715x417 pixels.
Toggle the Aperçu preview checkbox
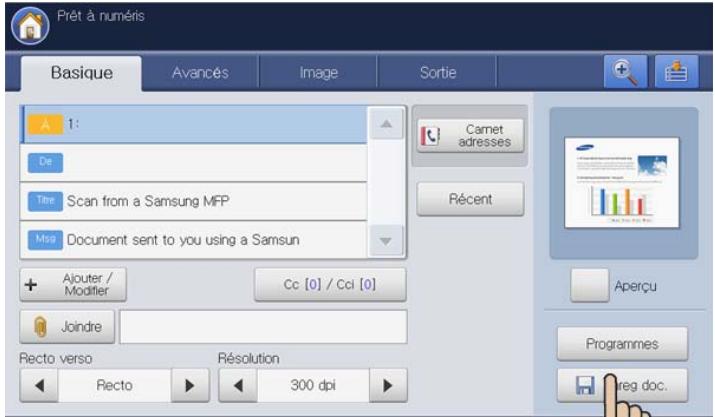(x=590, y=286)
